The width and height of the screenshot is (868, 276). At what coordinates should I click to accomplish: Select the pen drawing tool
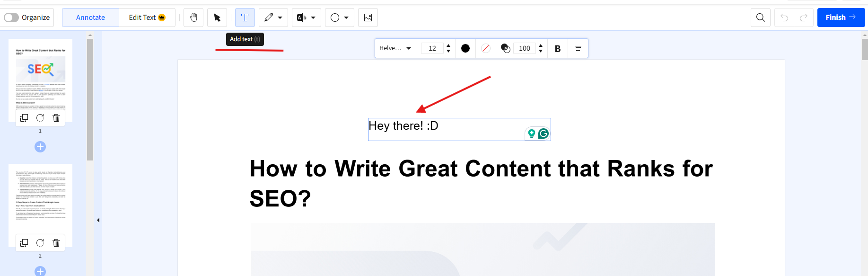point(269,18)
